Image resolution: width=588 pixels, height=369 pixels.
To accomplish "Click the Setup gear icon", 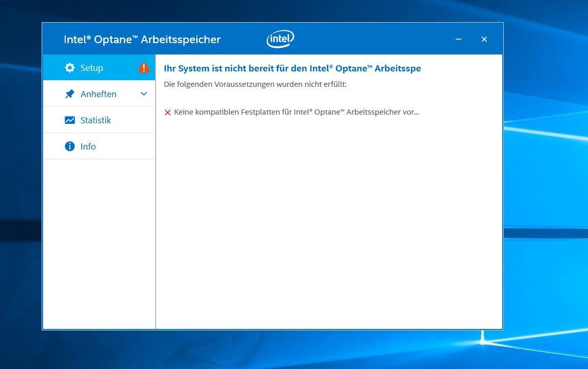I will point(70,67).
